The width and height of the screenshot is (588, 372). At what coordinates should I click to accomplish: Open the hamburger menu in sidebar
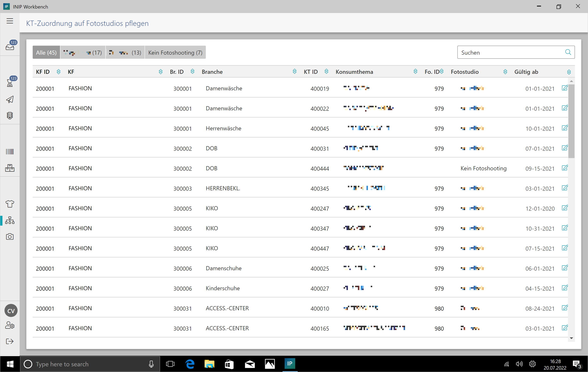[10, 21]
